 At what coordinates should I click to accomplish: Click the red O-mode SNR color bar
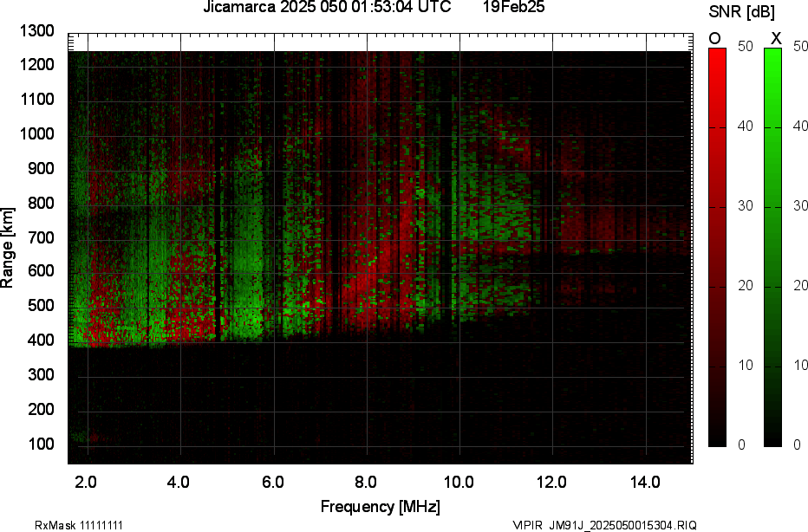point(717,247)
